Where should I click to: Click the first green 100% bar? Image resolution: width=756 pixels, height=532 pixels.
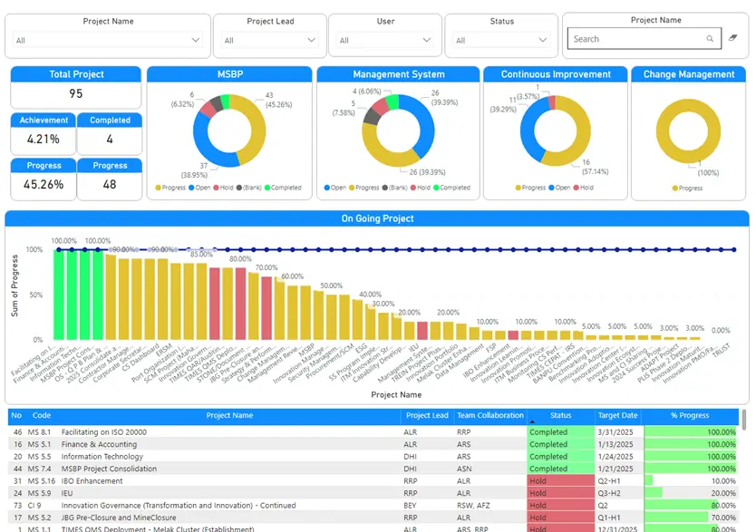coord(59,295)
